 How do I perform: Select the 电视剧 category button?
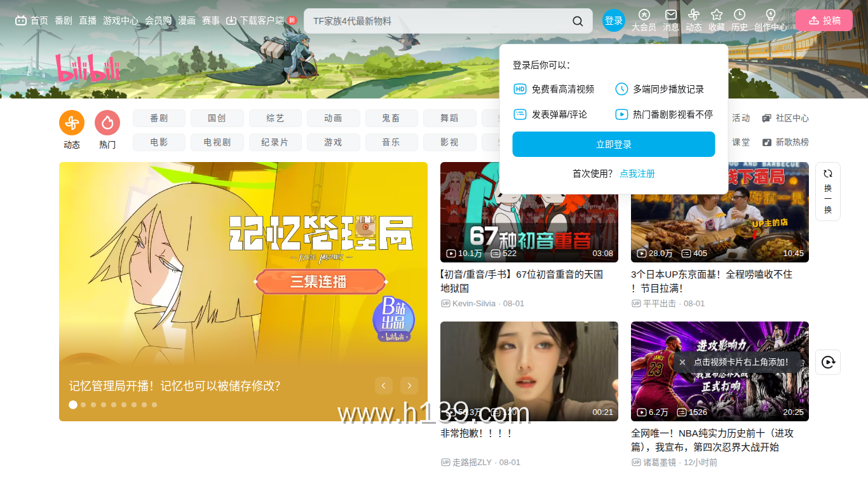pyautogui.click(x=217, y=142)
